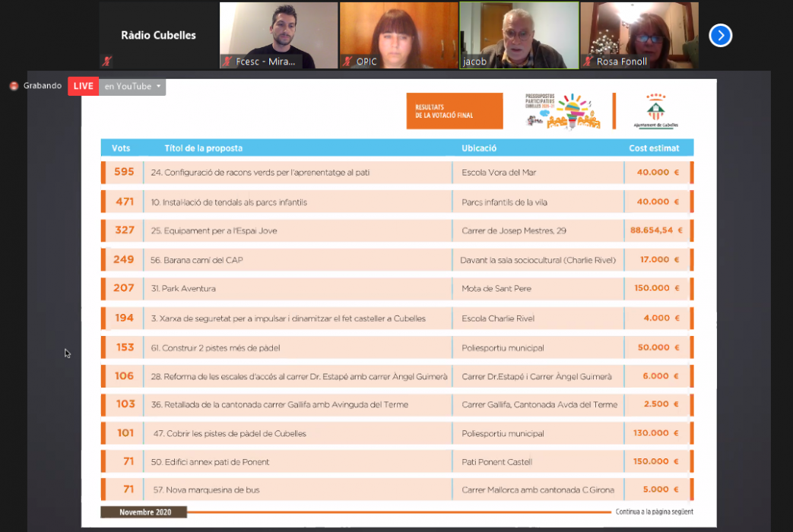The image size is (793, 532).
Task: Click the 'Resultats de la votació final' banner
Action: point(455,111)
